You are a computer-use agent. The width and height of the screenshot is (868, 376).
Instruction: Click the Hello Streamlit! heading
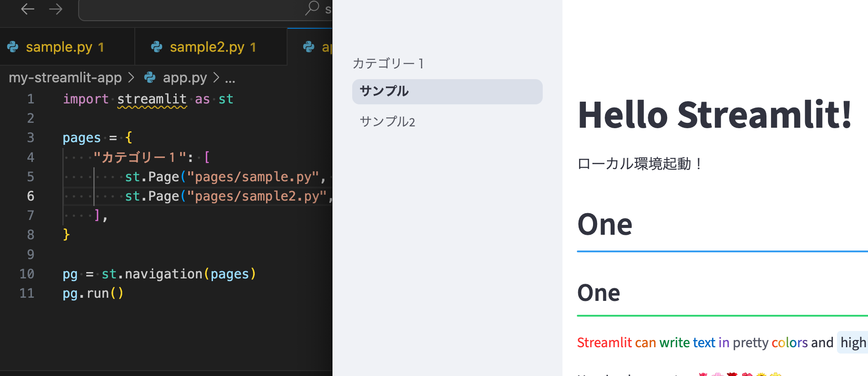714,115
